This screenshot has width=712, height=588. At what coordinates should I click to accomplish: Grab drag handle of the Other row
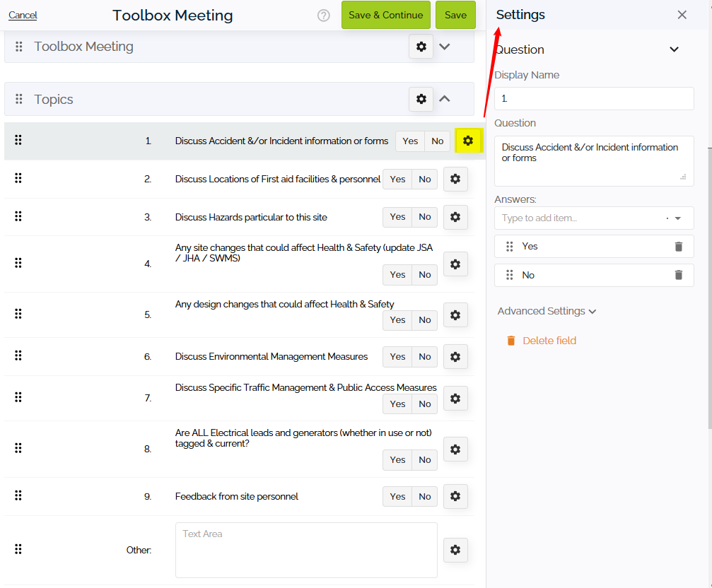coord(18,549)
